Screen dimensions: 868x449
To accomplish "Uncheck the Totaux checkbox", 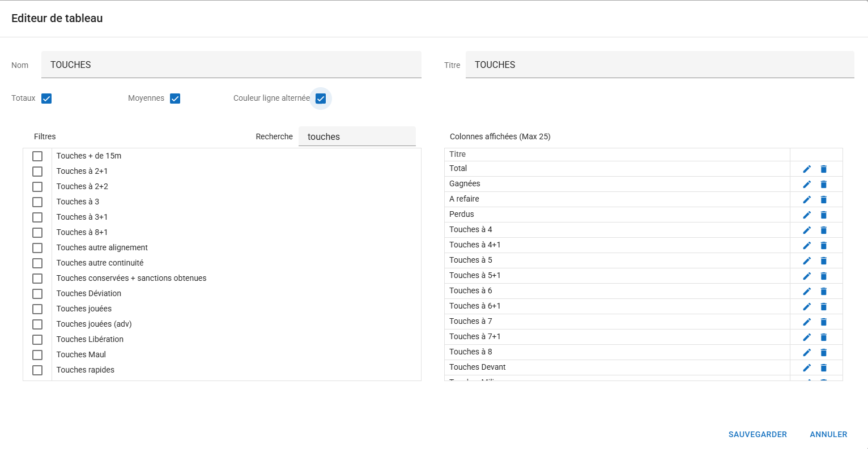I will (x=46, y=99).
